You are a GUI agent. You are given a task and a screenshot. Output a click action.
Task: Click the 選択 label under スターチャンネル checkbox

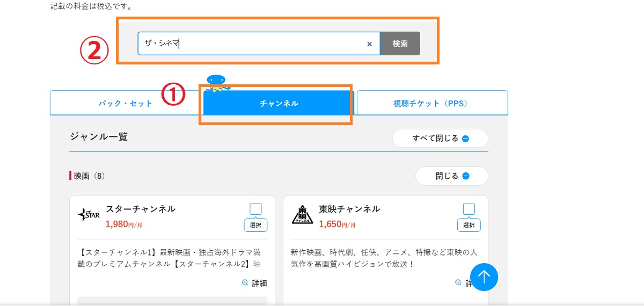[255, 225]
